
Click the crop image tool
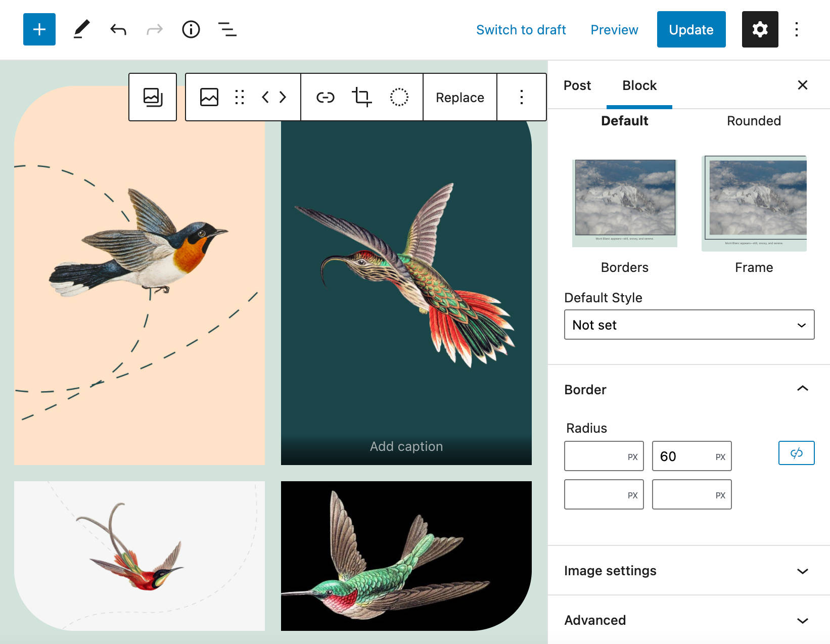coord(362,97)
